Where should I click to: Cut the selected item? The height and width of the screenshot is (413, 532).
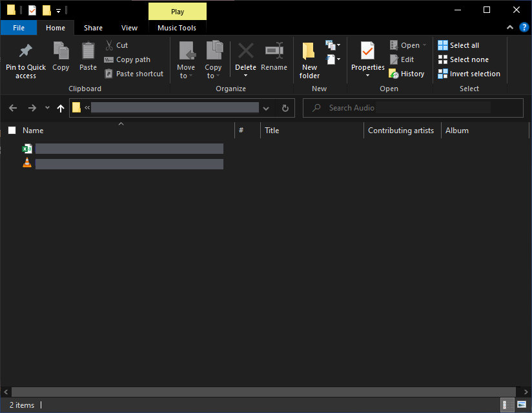[x=116, y=45]
